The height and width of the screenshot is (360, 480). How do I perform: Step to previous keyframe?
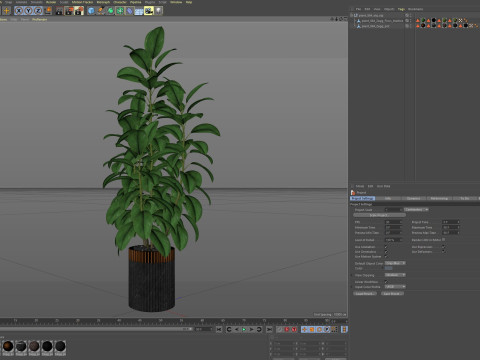[229, 329]
